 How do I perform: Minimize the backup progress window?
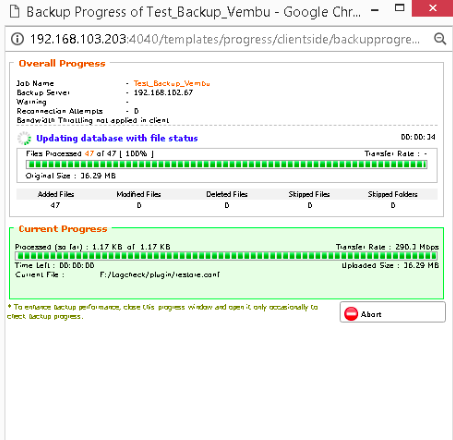(375, 10)
